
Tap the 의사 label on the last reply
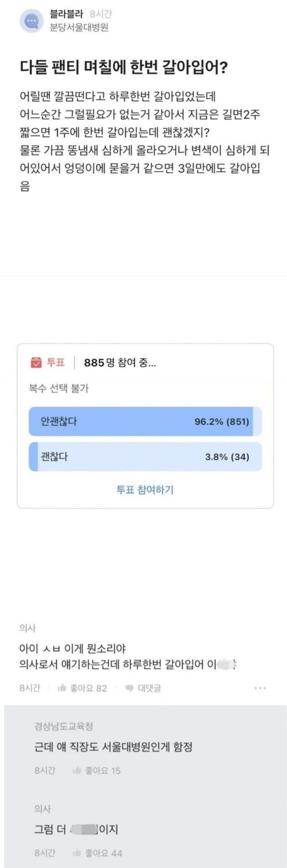click(x=42, y=809)
